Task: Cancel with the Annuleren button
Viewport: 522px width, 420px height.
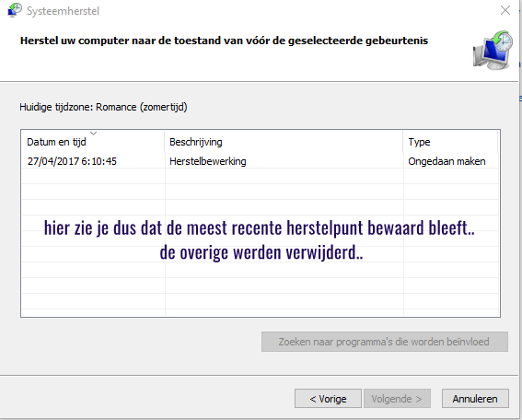Action: [475, 398]
